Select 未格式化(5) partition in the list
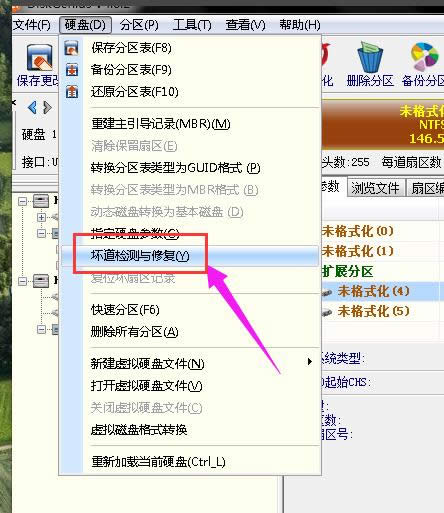444x513 pixels. pos(373,311)
